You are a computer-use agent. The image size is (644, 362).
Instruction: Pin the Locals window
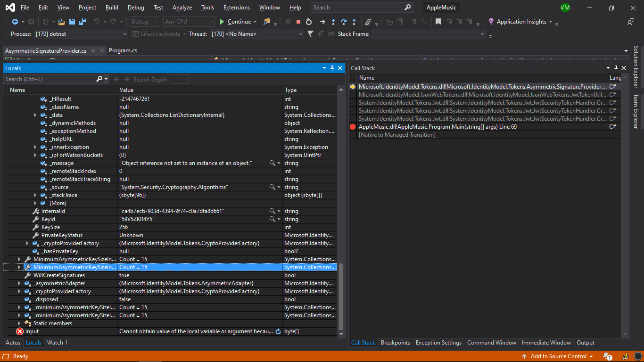pyautogui.click(x=332, y=68)
